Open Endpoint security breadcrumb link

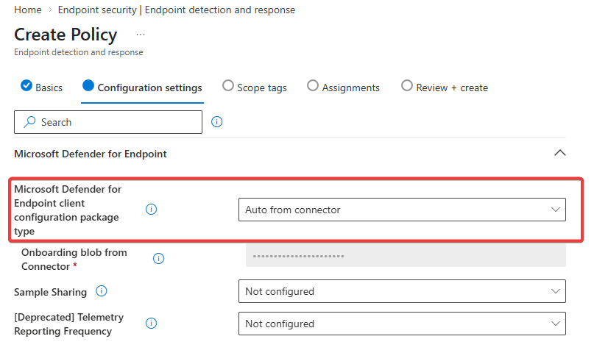[x=177, y=10]
